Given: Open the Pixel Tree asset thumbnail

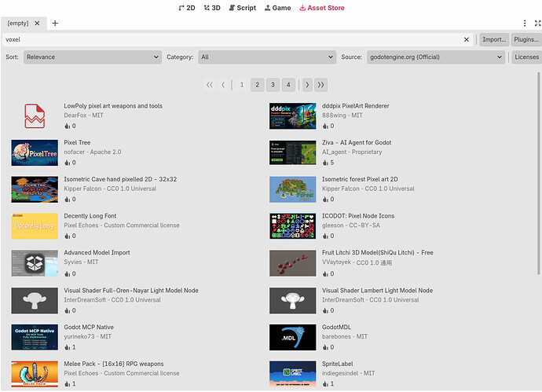Looking at the screenshot, I should (35, 152).
